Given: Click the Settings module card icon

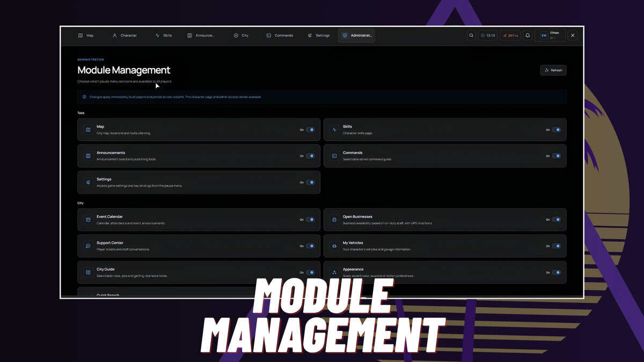Looking at the screenshot, I should coord(88,182).
